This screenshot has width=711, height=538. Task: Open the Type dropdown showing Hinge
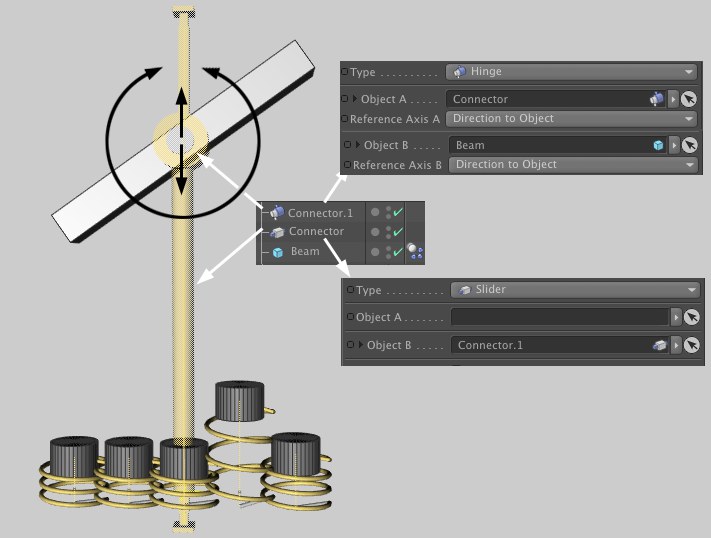pos(571,72)
